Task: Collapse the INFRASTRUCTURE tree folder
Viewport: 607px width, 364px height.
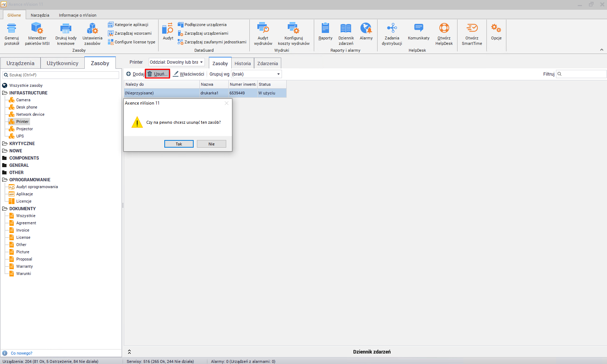Action: [5, 93]
